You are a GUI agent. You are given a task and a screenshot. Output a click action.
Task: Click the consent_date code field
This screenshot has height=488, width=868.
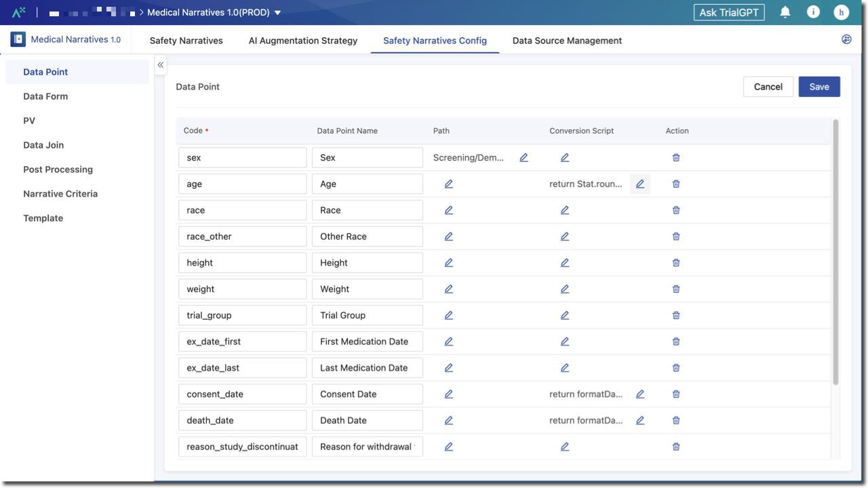(x=243, y=394)
